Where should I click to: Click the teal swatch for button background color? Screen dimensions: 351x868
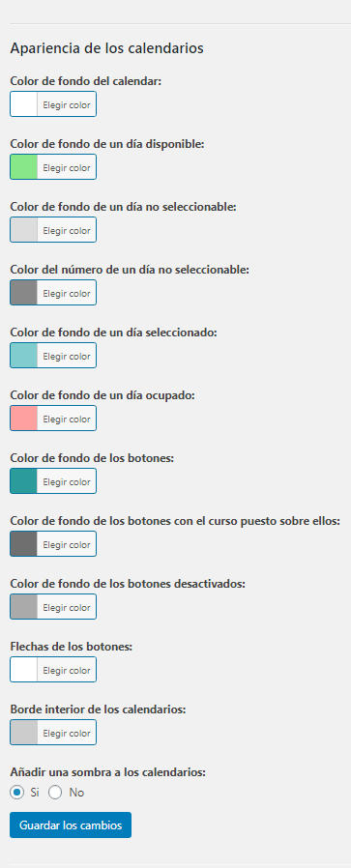24,481
